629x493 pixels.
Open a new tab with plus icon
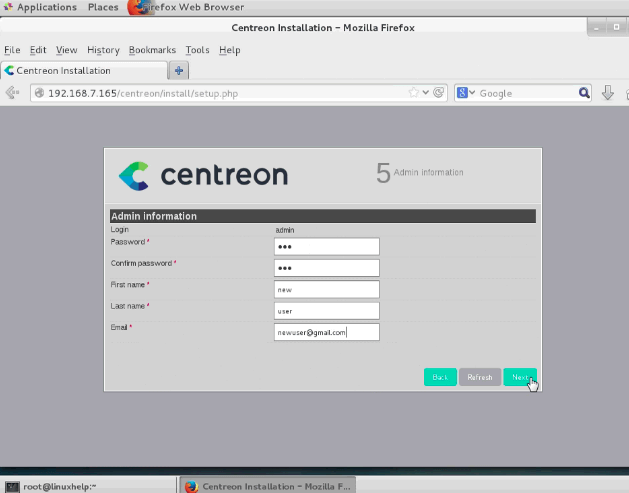[179, 71]
